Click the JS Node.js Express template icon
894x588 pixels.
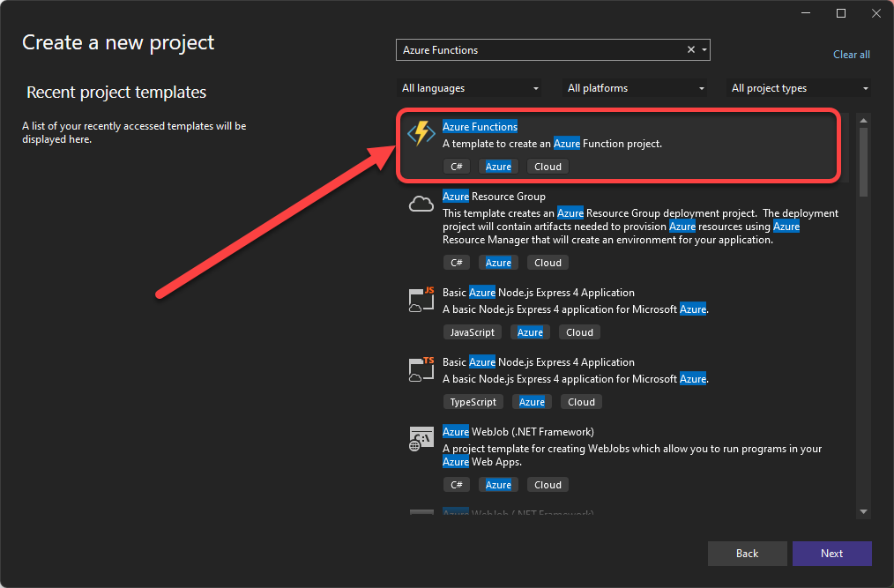pyautogui.click(x=421, y=300)
